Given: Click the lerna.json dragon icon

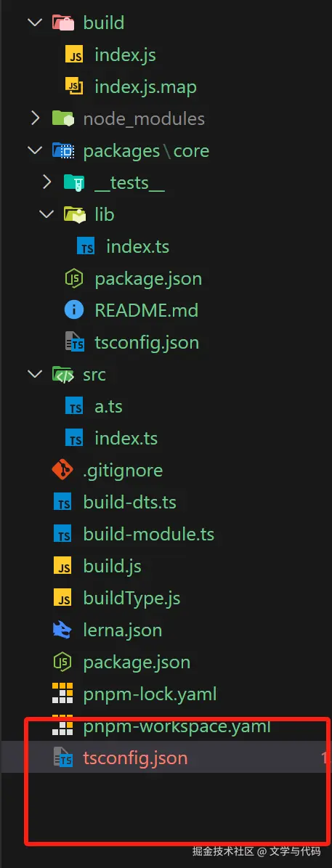Looking at the screenshot, I should (62, 630).
